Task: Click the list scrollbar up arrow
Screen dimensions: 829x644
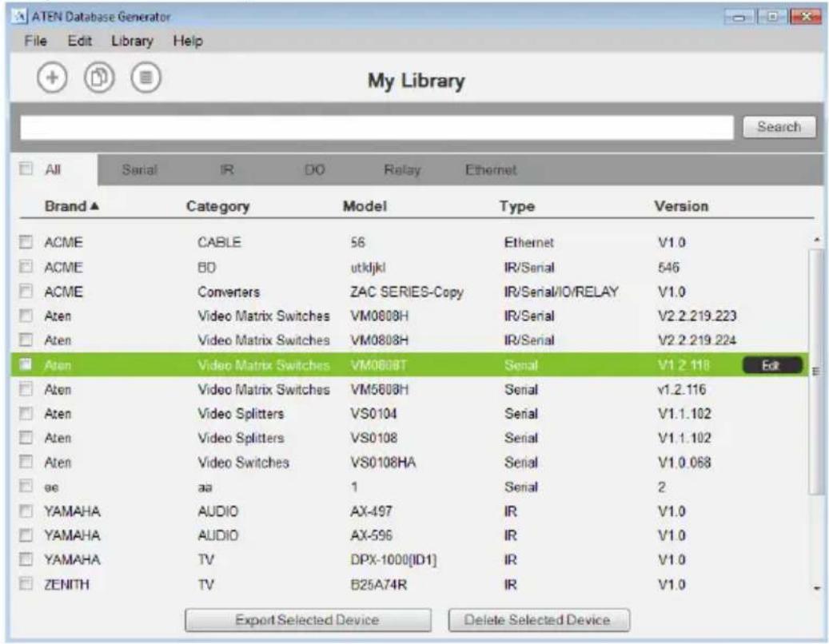Action: pos(817,241)
